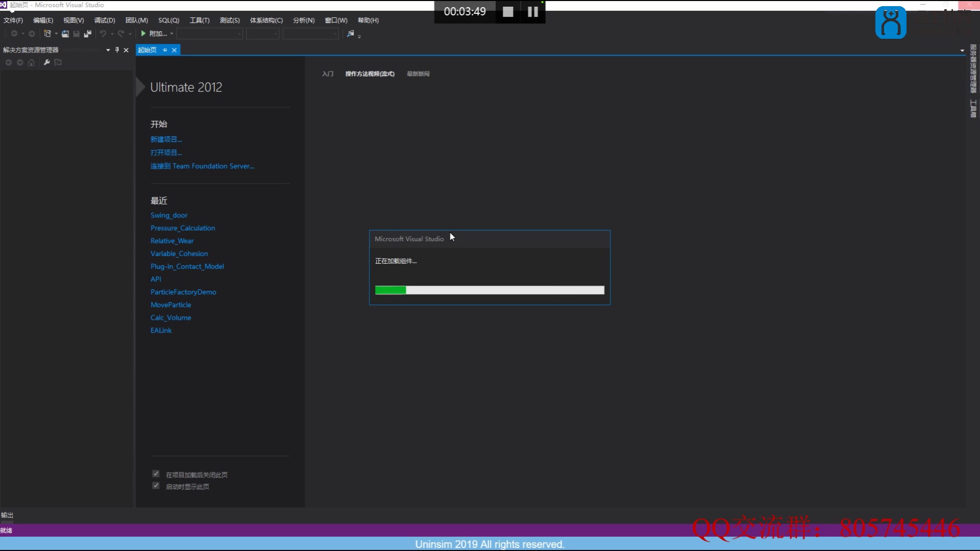This screenshot has height=551, width=980.
Task: Open the 工具(T) menu
Action: coord(200,20)
